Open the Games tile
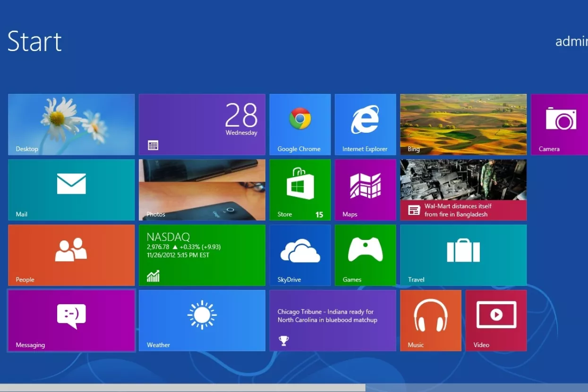 tap(366, 255)
